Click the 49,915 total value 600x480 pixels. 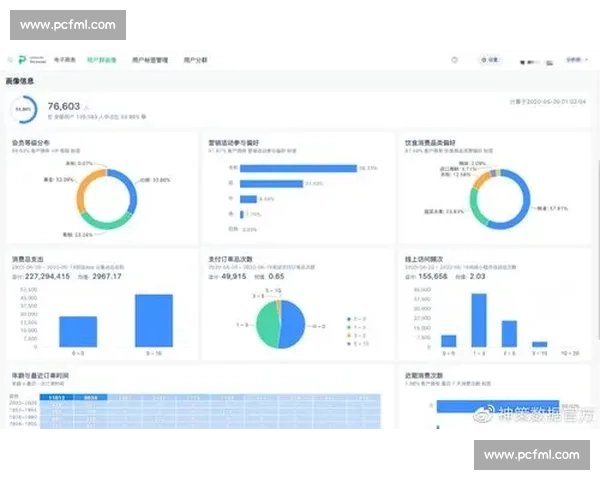pyautogui.click(x=233, y=276)
